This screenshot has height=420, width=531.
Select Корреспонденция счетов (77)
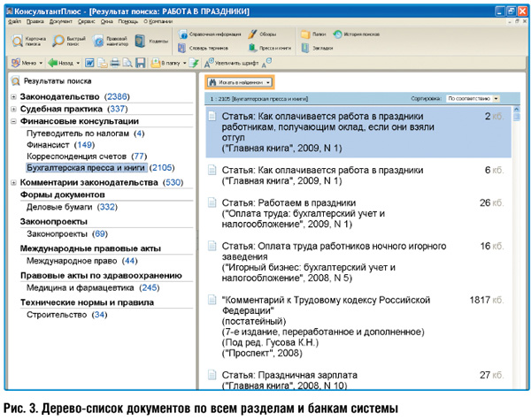[x=87, y=157]
